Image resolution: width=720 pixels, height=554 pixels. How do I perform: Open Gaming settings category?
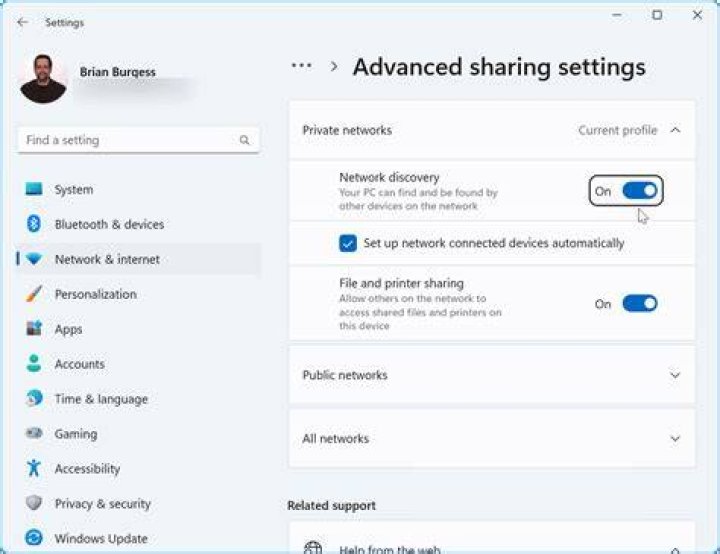[138, 433]
